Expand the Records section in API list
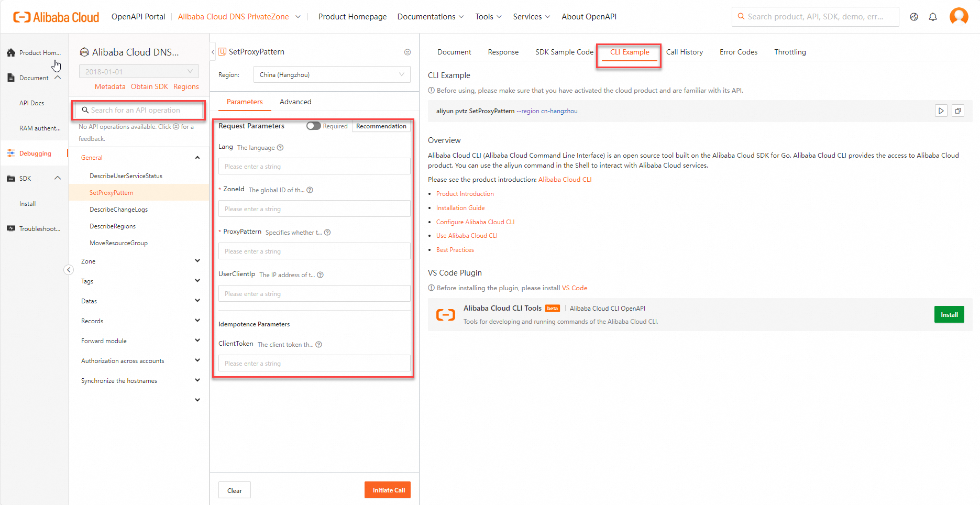Image resolution: width=980 pixels, height=505 pixels. point(139,320)
